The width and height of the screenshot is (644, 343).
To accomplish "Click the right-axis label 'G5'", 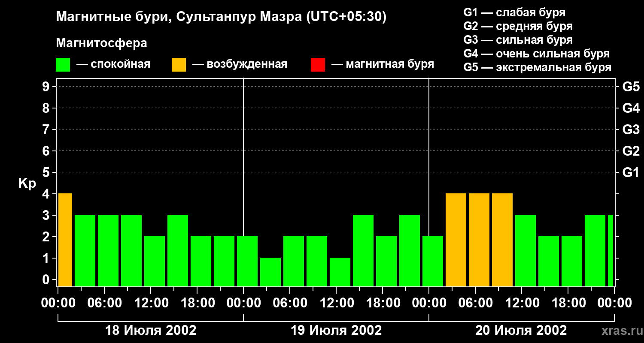I will 631,87.
